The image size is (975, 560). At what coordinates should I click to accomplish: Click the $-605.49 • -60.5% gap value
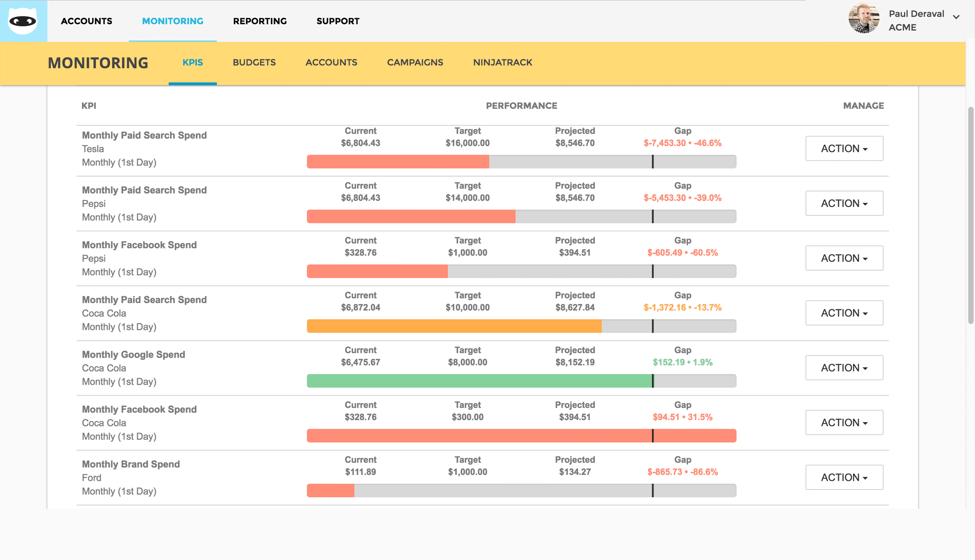coord(682,253)
